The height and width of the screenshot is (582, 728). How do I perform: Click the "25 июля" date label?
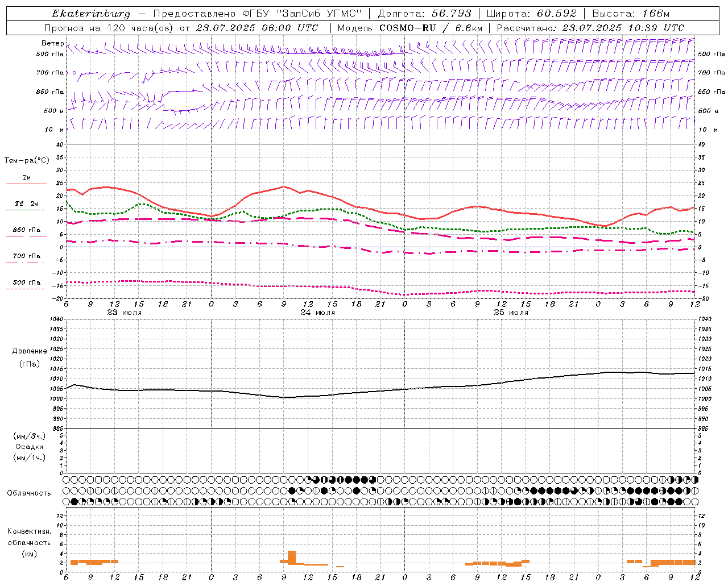click(x=511, y=313)
